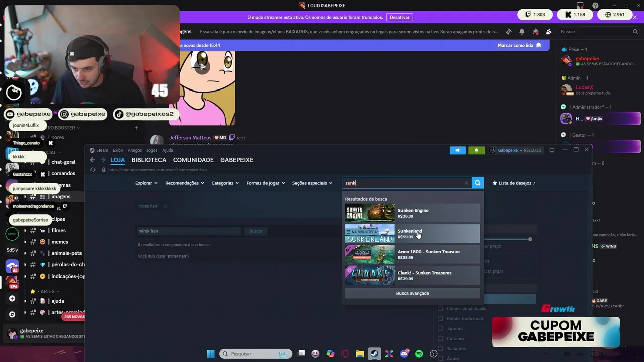
Task: Toggle Discord member list icon
Action: [x=549, y=31]
